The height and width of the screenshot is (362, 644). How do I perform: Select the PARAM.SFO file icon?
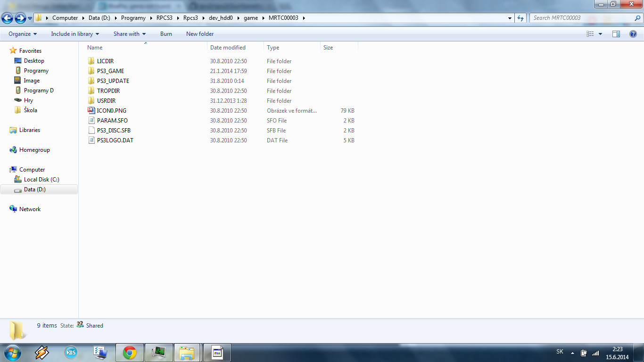pos(91,121)
